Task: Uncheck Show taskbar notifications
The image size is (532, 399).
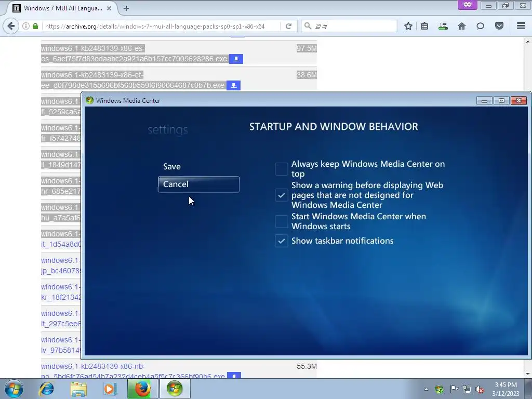Action: pos(281,241)
